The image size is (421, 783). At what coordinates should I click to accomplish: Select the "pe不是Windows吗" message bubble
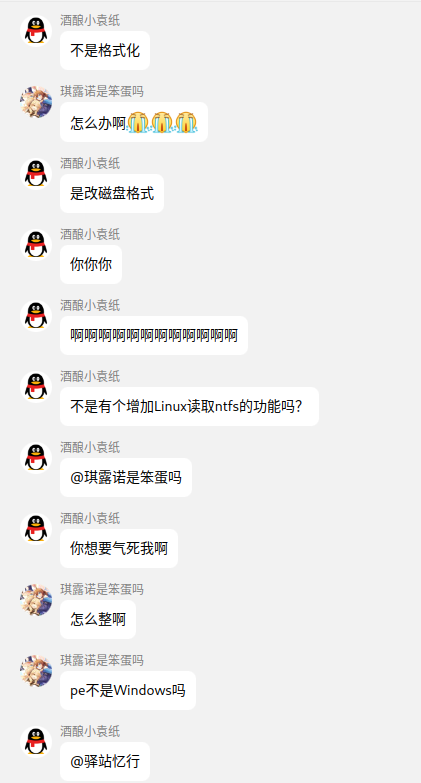[128, 690]
